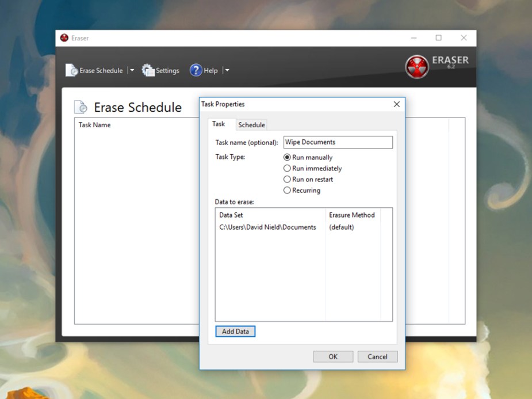Maximize the Eraser main window
This screenshot has height=399, width=532.
pos(438,38)
